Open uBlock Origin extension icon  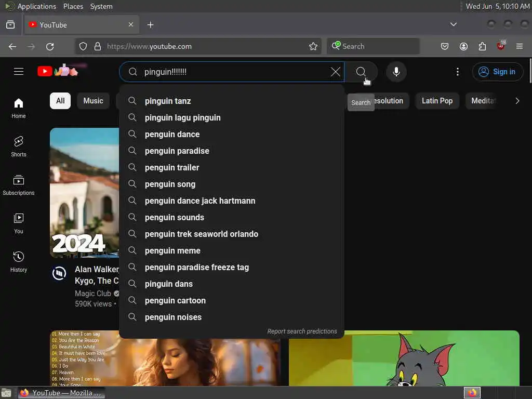(x=501, y=46)
